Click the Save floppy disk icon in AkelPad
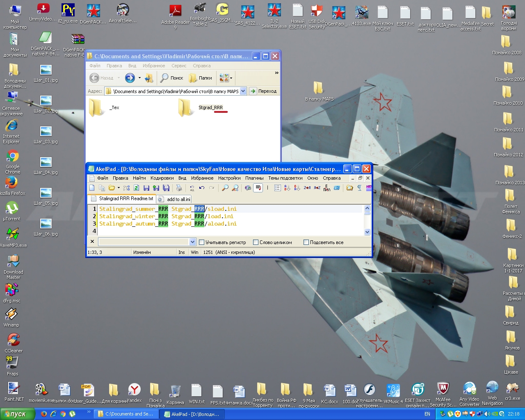The width and height of the screenshot is (525, 420). tap(146, 188)
